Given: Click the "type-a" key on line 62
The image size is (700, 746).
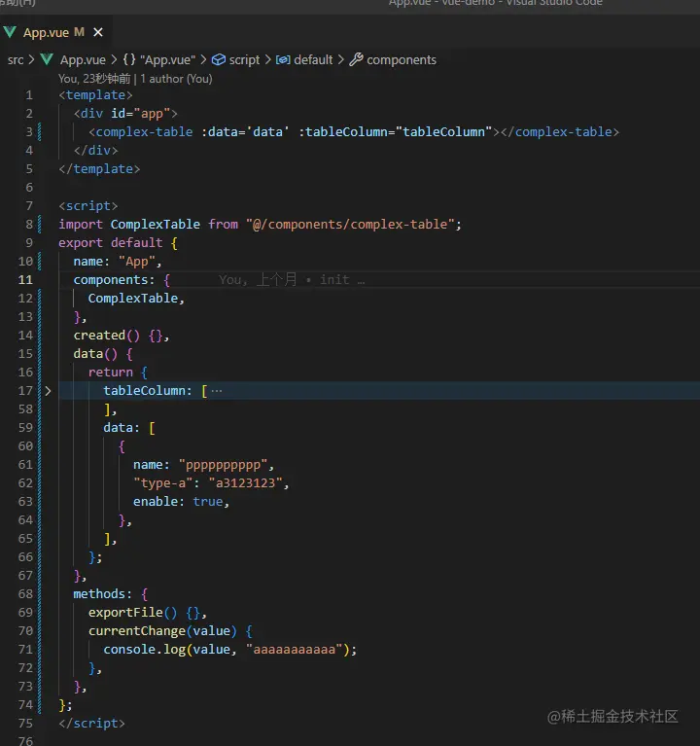Looking at the screenshot, I should 162,482.
